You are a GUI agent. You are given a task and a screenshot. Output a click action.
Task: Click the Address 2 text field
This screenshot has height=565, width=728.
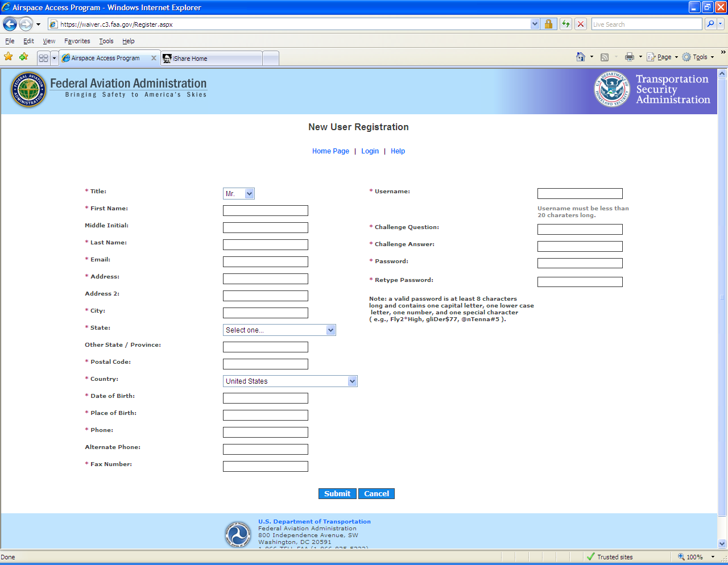[266, 296]
